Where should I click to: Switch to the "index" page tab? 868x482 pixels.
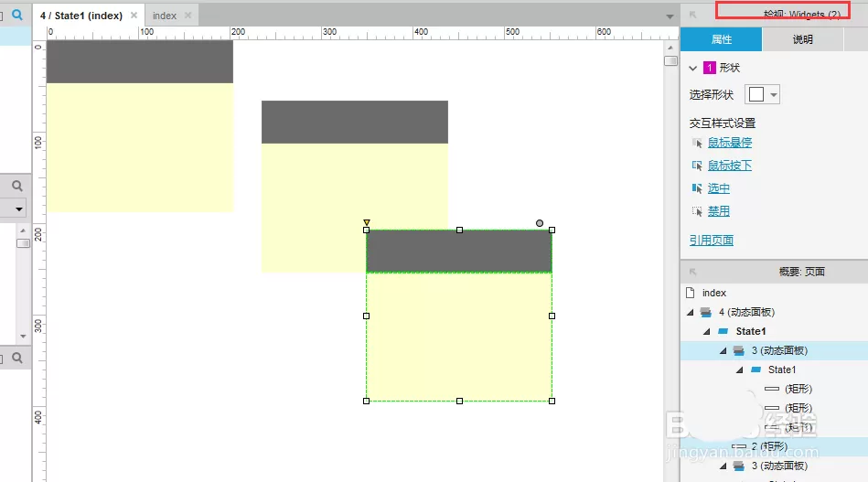(x=165, y=16)
